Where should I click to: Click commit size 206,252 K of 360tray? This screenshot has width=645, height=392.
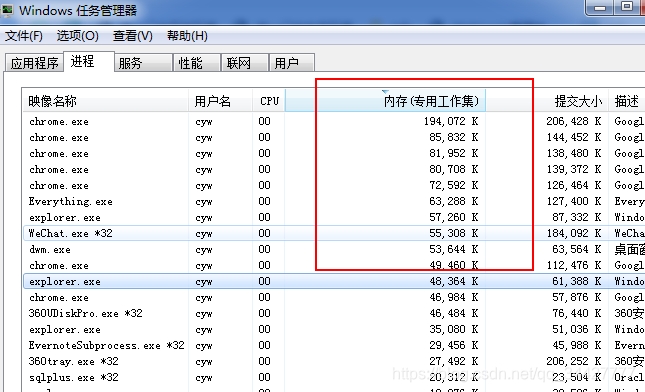pyautogui.click(x=574, y=362)
